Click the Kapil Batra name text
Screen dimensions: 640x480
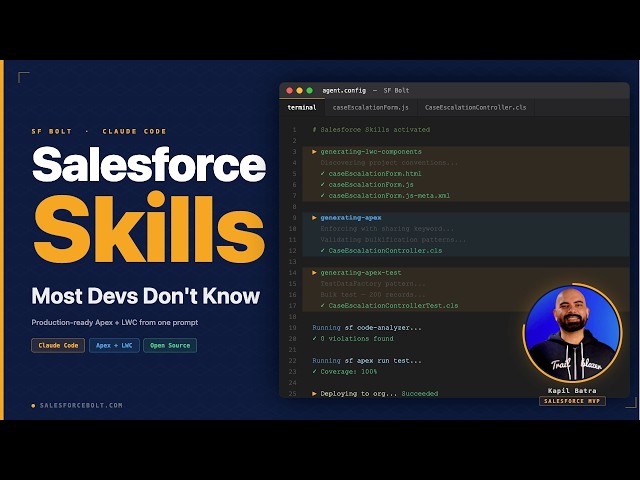coord(572,391)
